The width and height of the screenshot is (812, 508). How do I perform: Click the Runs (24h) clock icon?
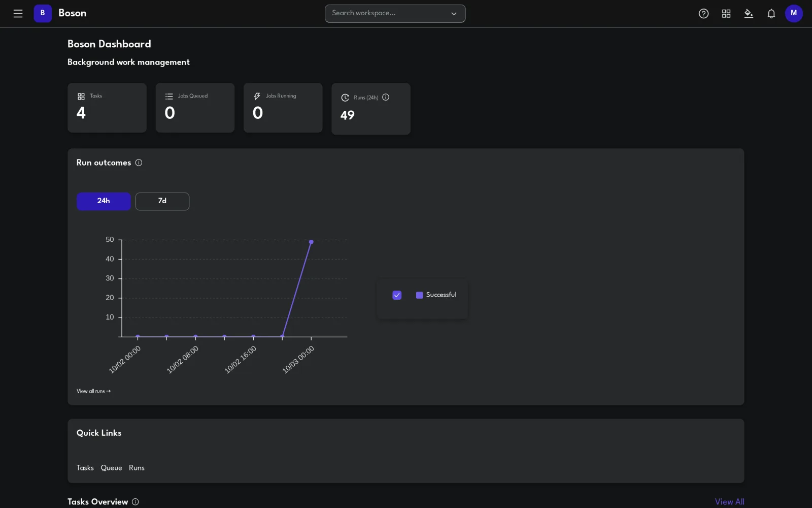click(345, 98)
